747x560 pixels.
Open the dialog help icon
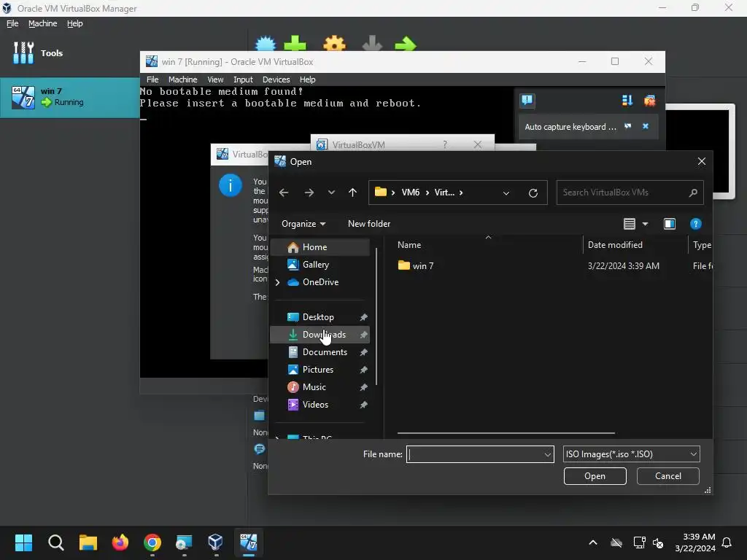pos(695,224)
